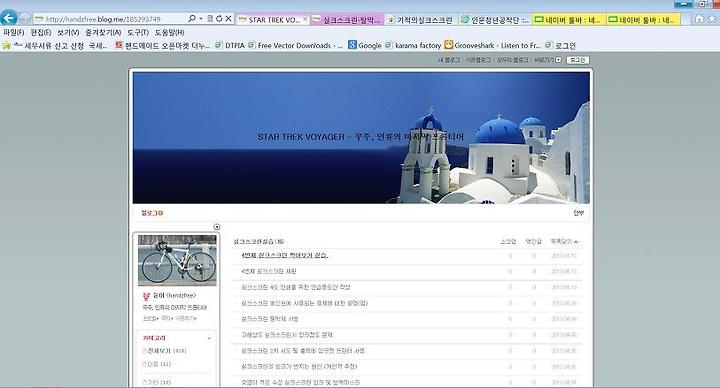Open the 세무서류 신고 신청 국세 bookmark

coord(60,45)
